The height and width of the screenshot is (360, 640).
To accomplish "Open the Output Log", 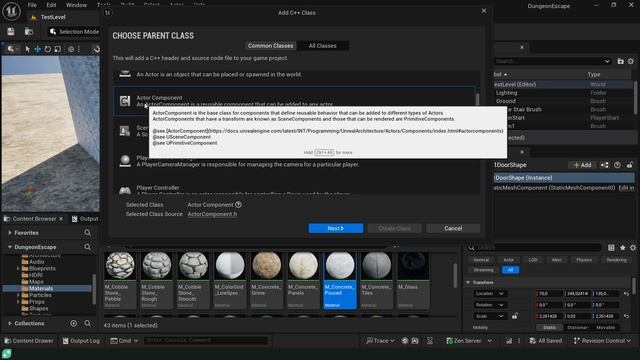I will 81,340.
